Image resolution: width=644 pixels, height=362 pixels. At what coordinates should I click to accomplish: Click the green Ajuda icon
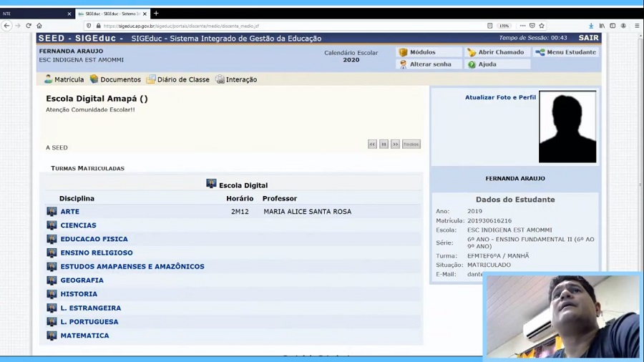[472, 64]
